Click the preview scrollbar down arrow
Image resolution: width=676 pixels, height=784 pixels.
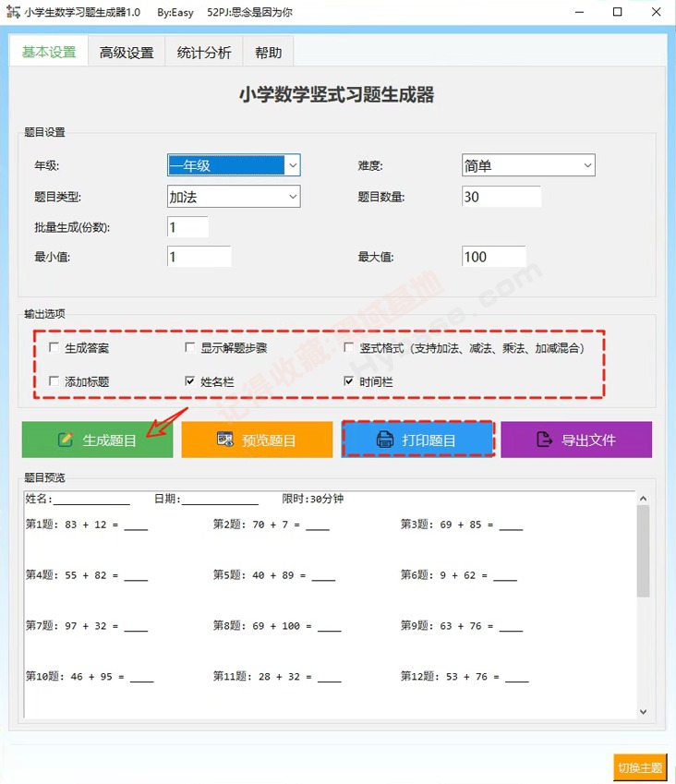click(643, 711)
